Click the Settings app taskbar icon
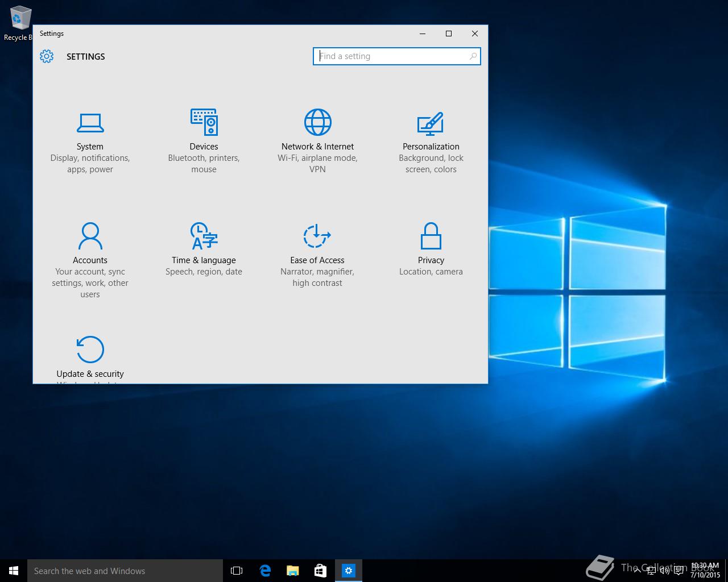The width and height of the screenshot is (728, 582). tap(349, 571)
